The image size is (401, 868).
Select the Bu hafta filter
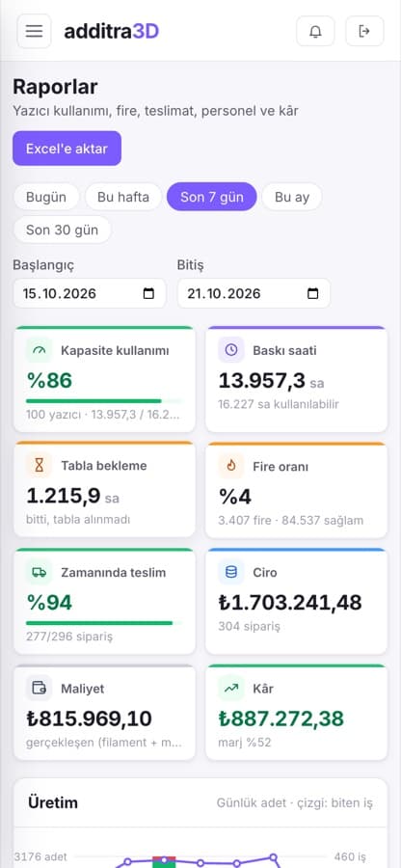tap(123, 197)
